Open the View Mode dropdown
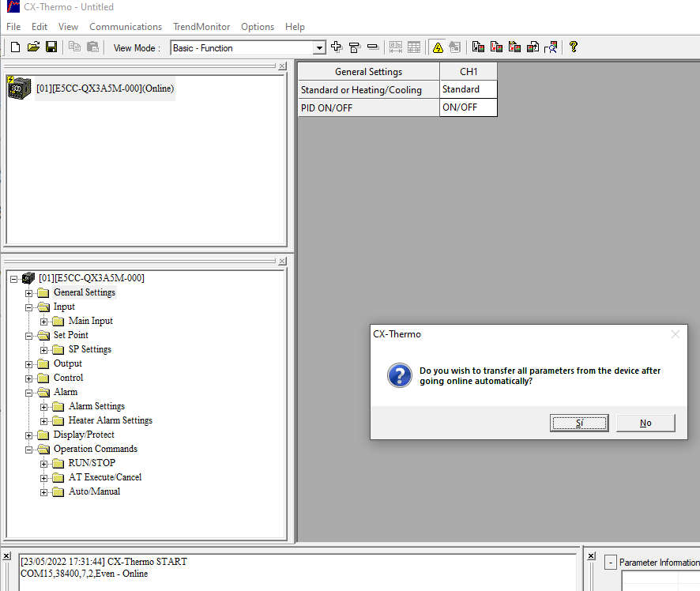 319,47
